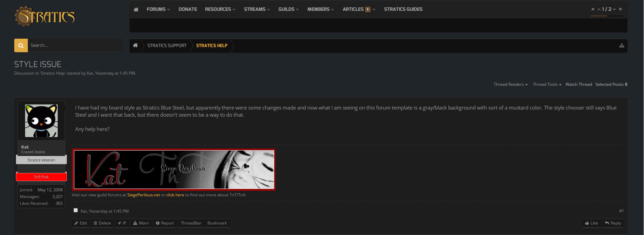
Task: Bookmark this post
Action: pos(217,223)
